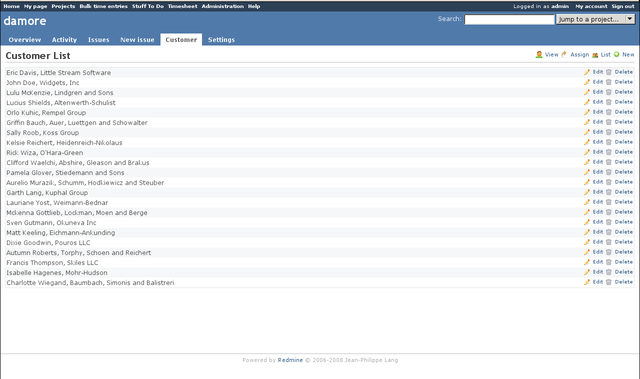
Task: Open the Activity tab
Action: [x=64, y=40]
